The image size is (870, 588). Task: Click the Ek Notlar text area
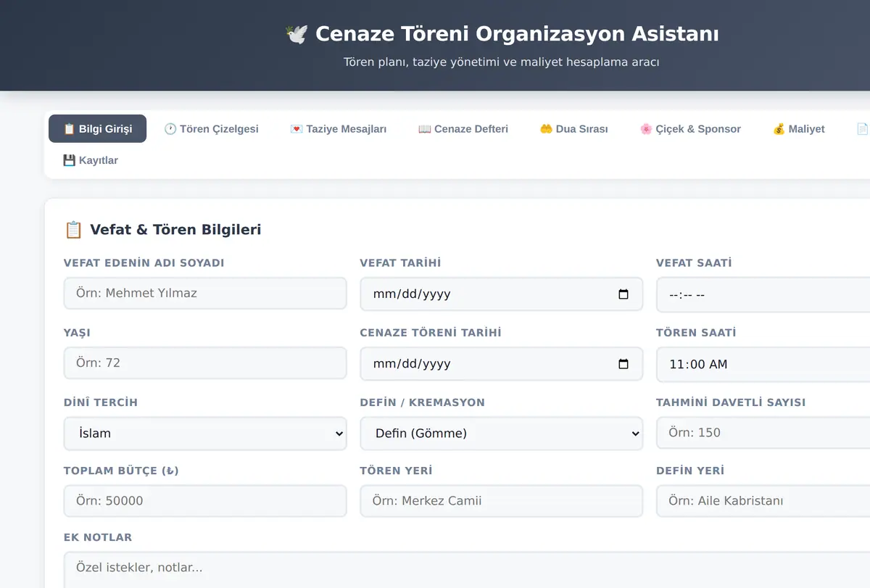(x=467, y=570)
